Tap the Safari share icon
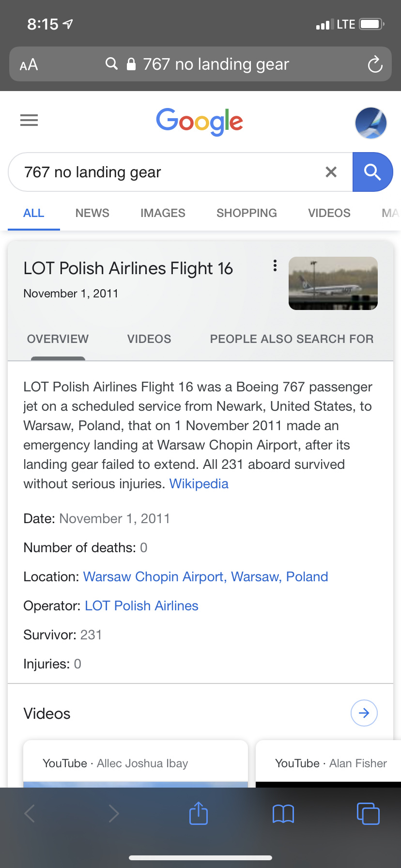401x868 pixels. pos(199,813)
